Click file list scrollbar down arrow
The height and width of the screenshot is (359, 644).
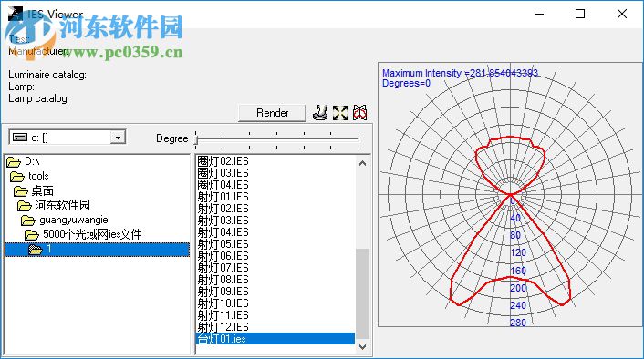362,346
